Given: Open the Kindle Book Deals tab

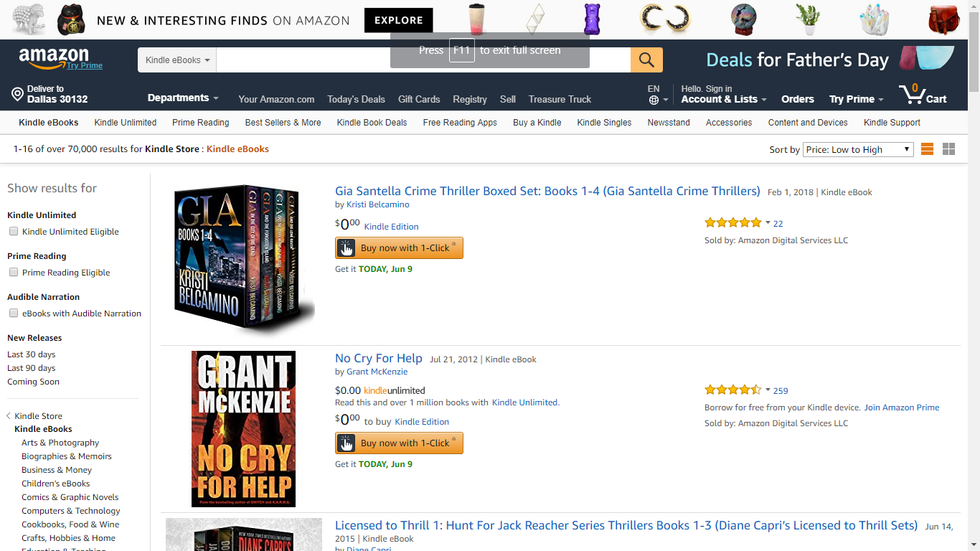Looking at the screenshot, I should [x=372, y=123].
